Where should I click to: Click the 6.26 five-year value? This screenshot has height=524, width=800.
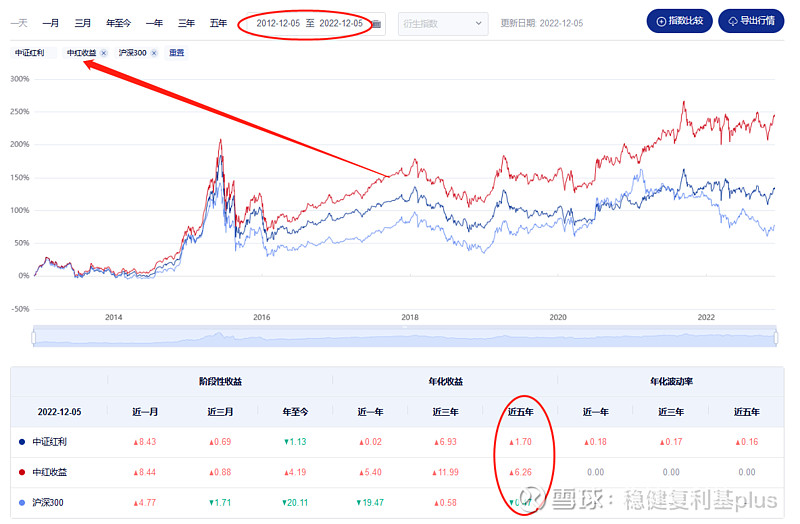pyautogui.click(x=520, y=472)
